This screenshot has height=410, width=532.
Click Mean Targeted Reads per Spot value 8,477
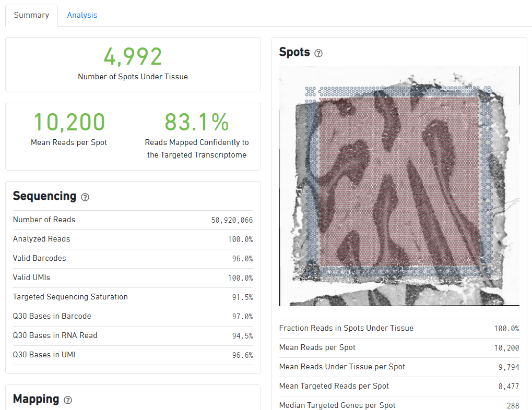(509, 387)
